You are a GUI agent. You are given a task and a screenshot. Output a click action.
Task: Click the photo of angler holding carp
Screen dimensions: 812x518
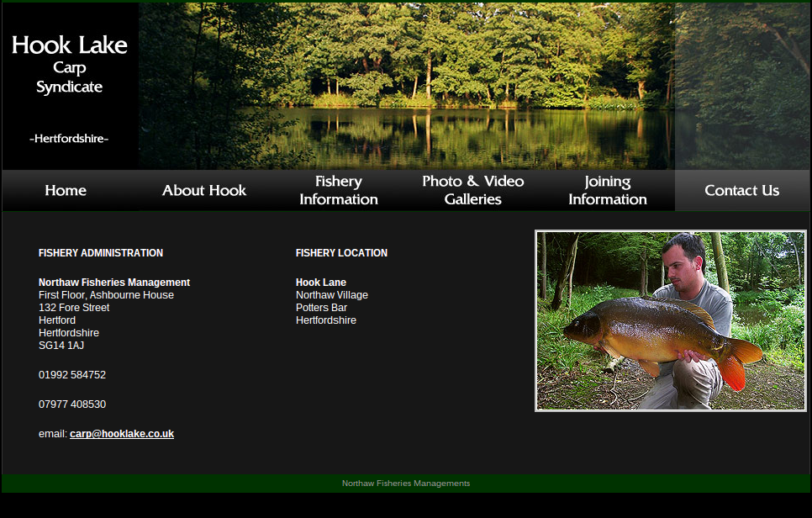(x=671, y=320)
